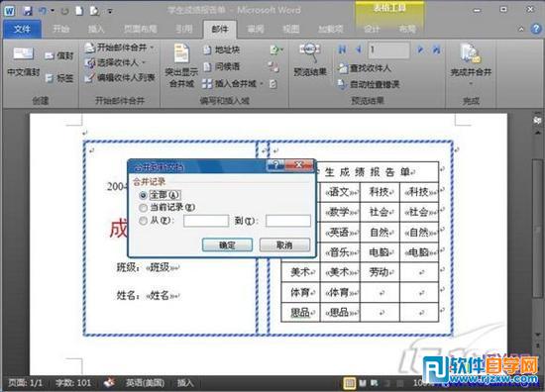Toggle the 预览结果 preview results button
This screenshot has height=392, width=545.
point(310,59)
